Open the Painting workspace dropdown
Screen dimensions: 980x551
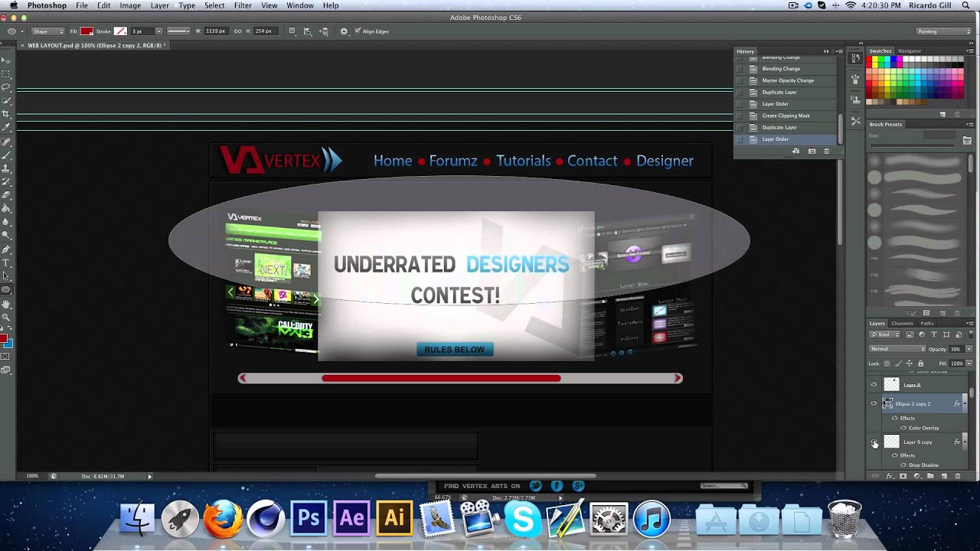click(943, 31)
